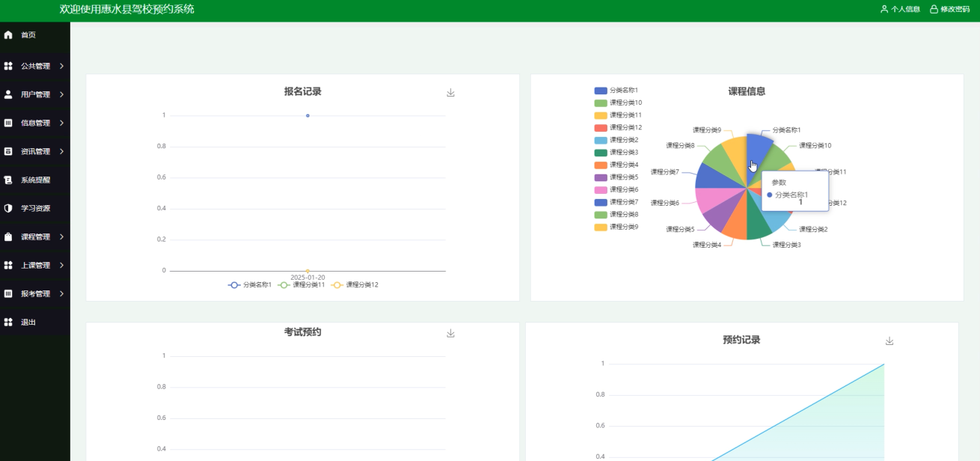
Task: Toggle 课程分类6 in pie chart legend
Action: click(x=616, y=189)
